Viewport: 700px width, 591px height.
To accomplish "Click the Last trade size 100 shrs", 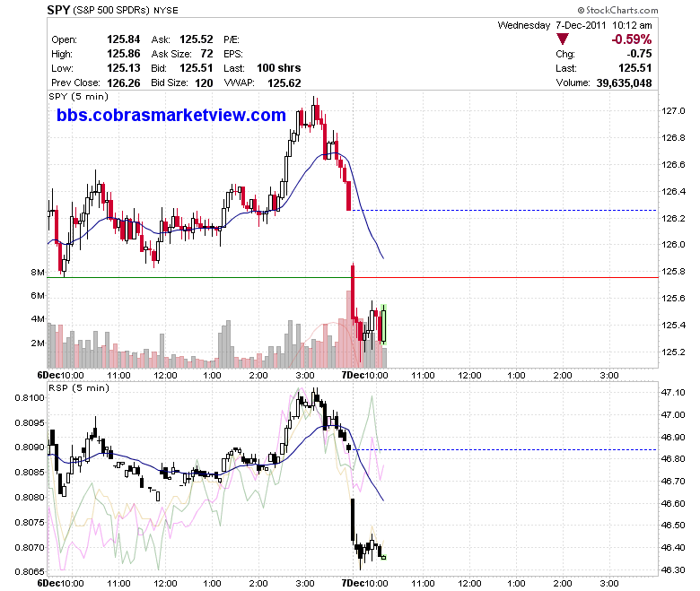I will click(278, 68).
